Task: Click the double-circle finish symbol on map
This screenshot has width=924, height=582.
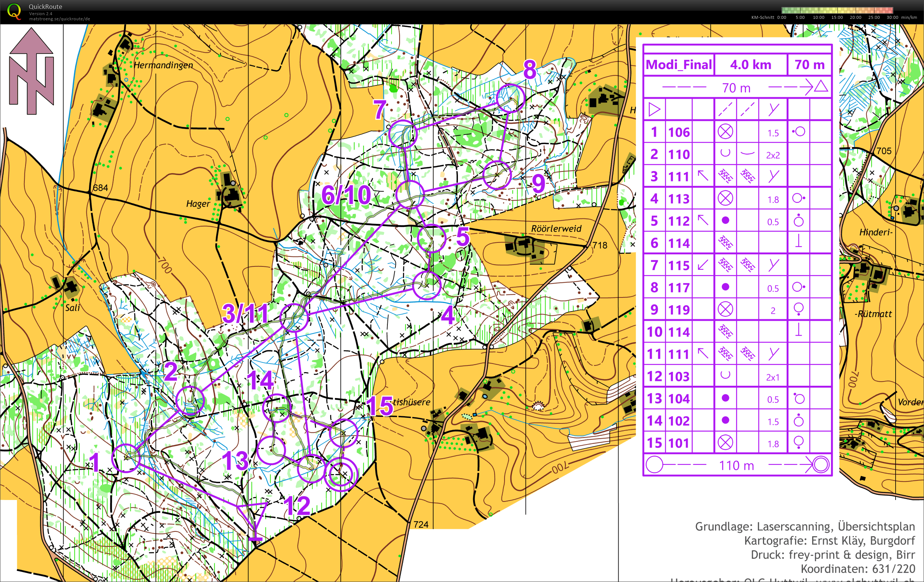Action: click(x=341, y=474)
